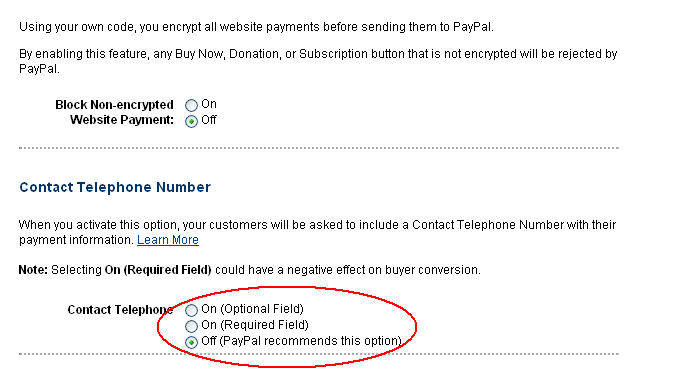
Task: Click the Contact Telephone Number heading
Action: pos(115,187)
